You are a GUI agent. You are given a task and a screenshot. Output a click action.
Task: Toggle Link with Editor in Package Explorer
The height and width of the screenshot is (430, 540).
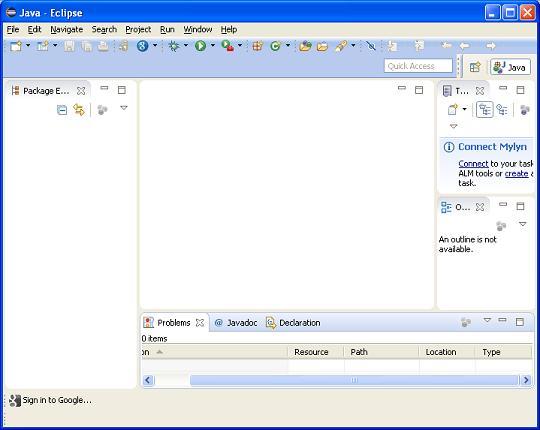(79, 110)
